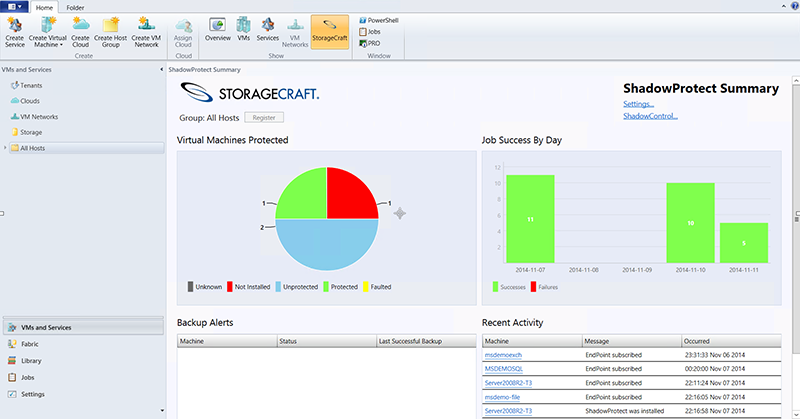Sort by Last Successful Backup column
This screenshot has width=800, height=419.
(x=426, y=341)
